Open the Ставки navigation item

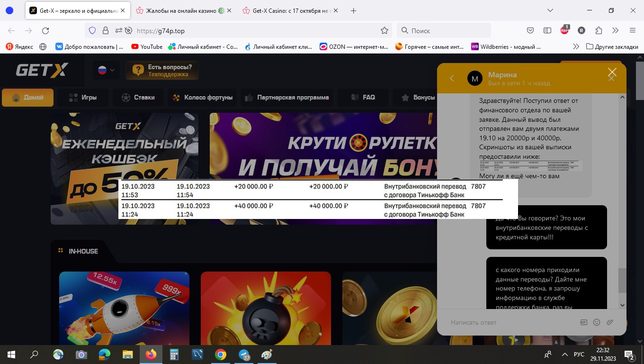click(138, 98)
